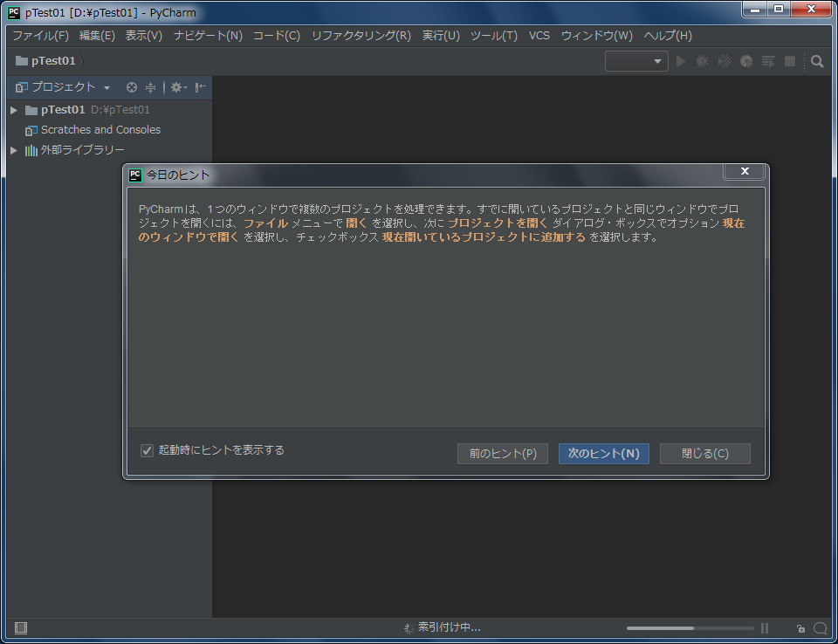The width and height of the screenshot is (838, 644).
Task: Select Scratches and Consoles tree row
Action: tap(109, 130)
